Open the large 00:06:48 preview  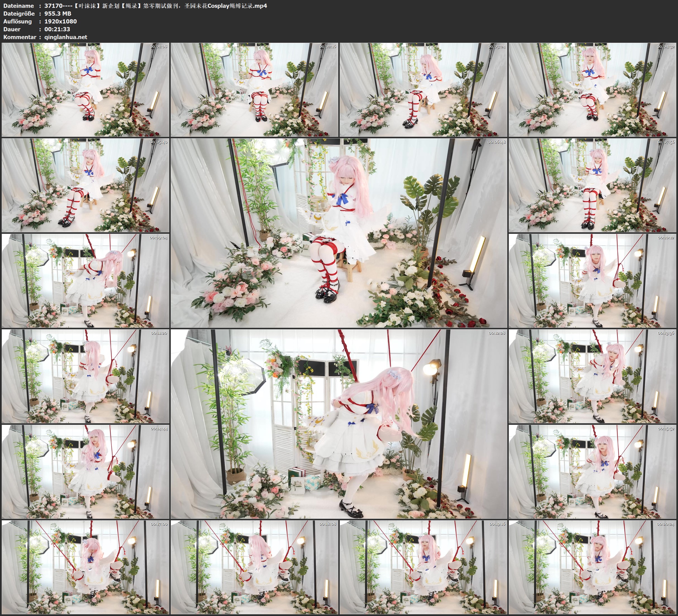click(x=339, y=233)
